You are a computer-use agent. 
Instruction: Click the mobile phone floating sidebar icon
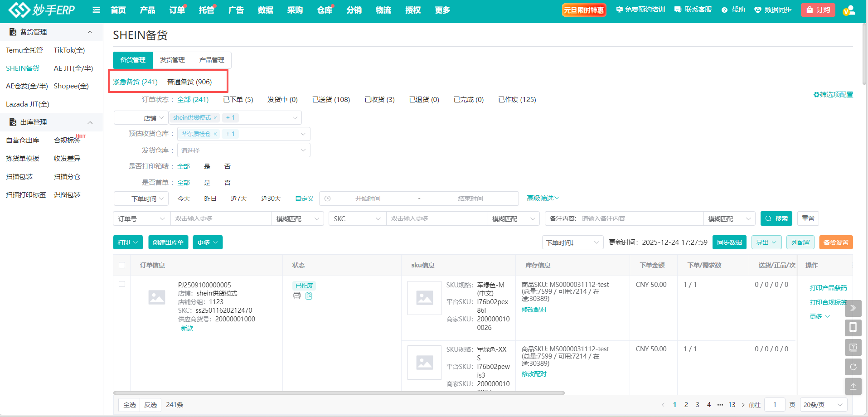pos(853,328)
